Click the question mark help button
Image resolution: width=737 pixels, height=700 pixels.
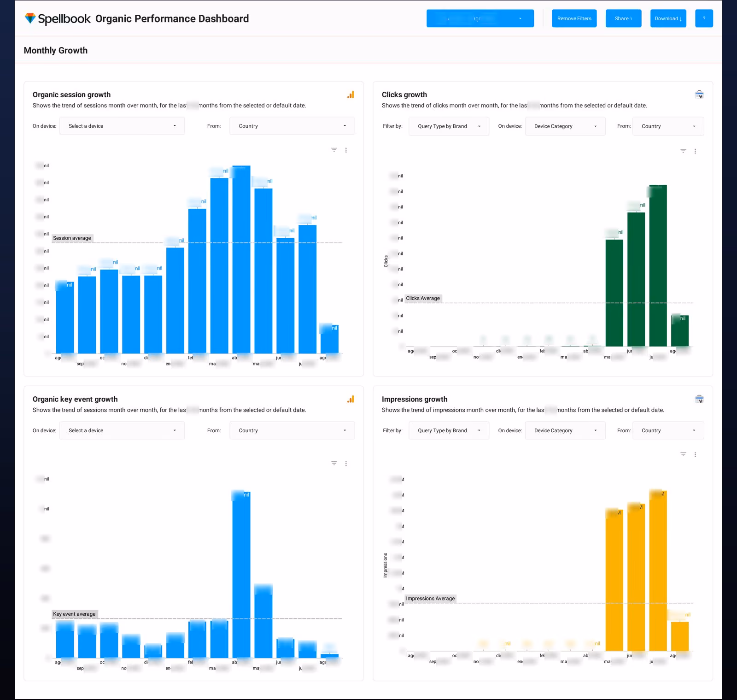[704, 18]
